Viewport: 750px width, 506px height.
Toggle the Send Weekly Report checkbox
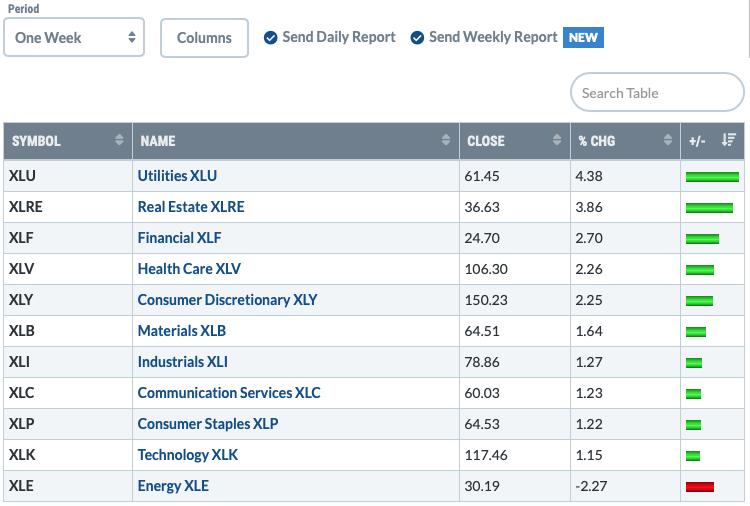tap(417, 38)
